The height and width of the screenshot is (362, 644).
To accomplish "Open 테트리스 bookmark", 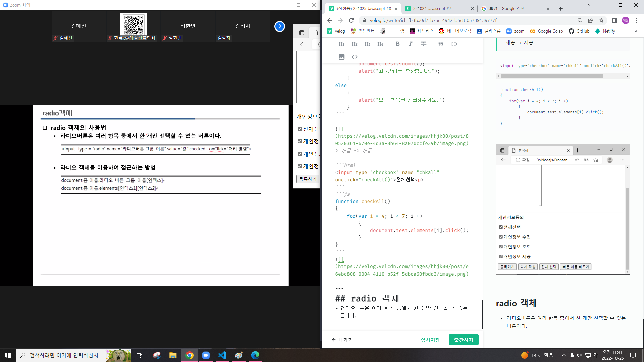I will tap(422, 31).
